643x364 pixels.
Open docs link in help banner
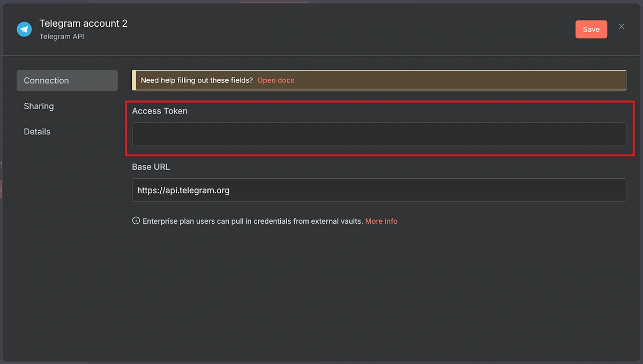(x=275, y=80)
